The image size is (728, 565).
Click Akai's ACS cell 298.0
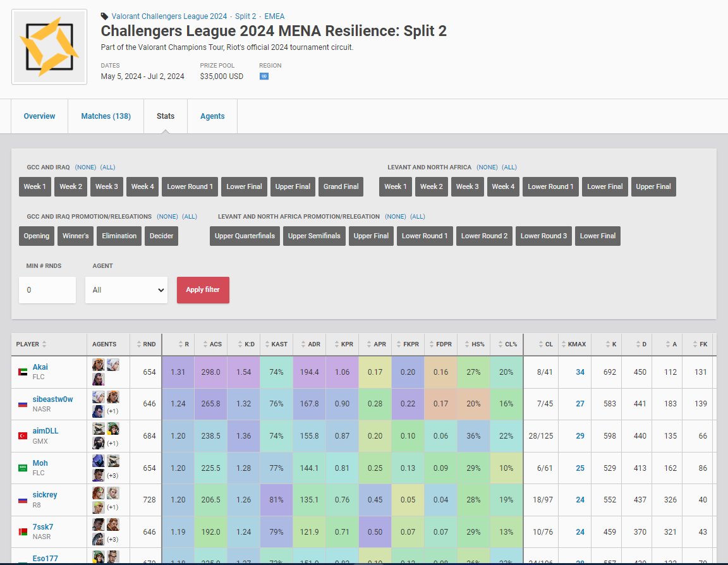tap(211, 372)
